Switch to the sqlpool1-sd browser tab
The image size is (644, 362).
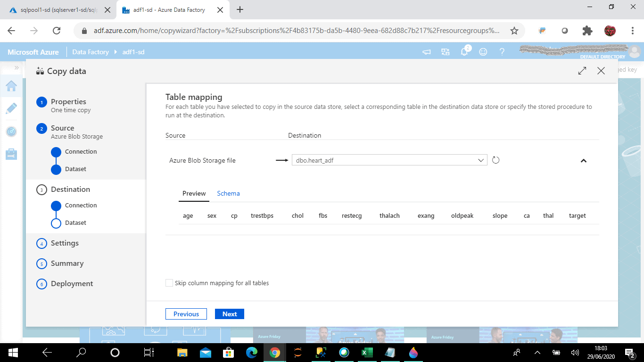59,9
